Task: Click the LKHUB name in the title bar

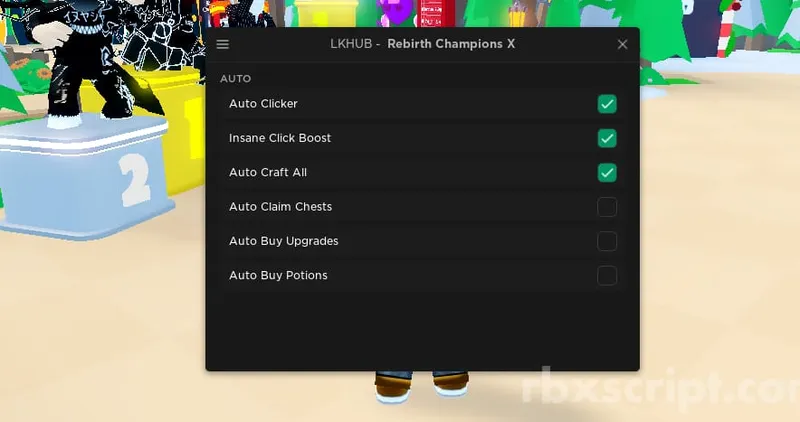Action: click(351, 44)
